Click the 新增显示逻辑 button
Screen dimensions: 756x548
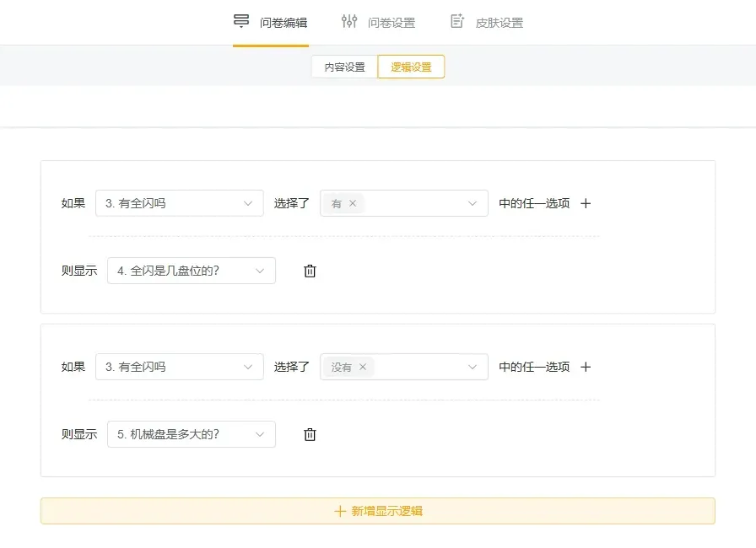(378, 511)
